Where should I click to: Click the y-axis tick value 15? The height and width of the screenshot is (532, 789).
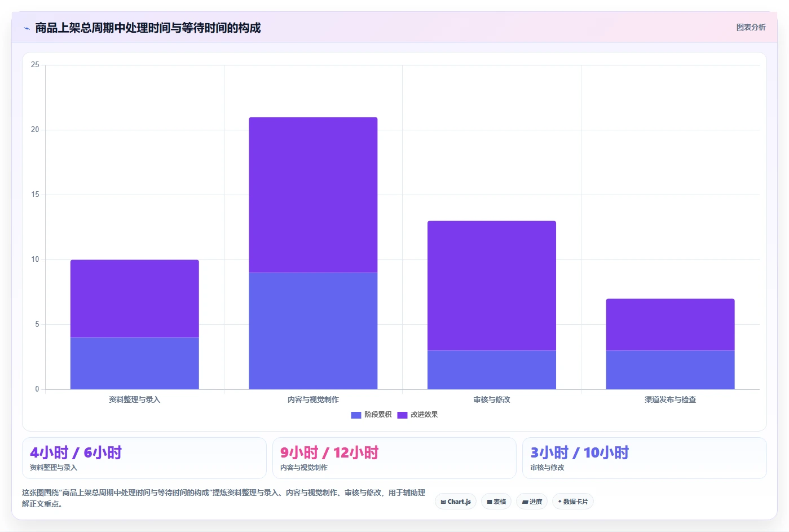point(35,195)
